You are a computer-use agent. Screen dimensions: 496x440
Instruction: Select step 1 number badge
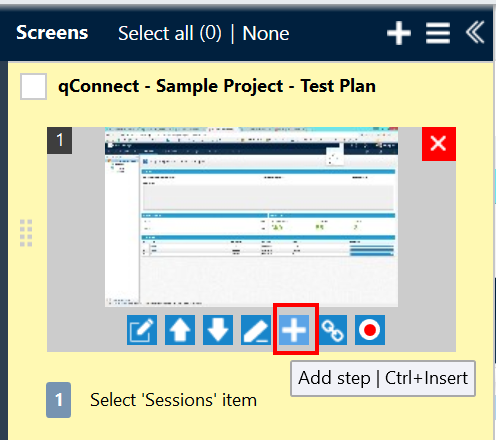(x=58, y=400)
